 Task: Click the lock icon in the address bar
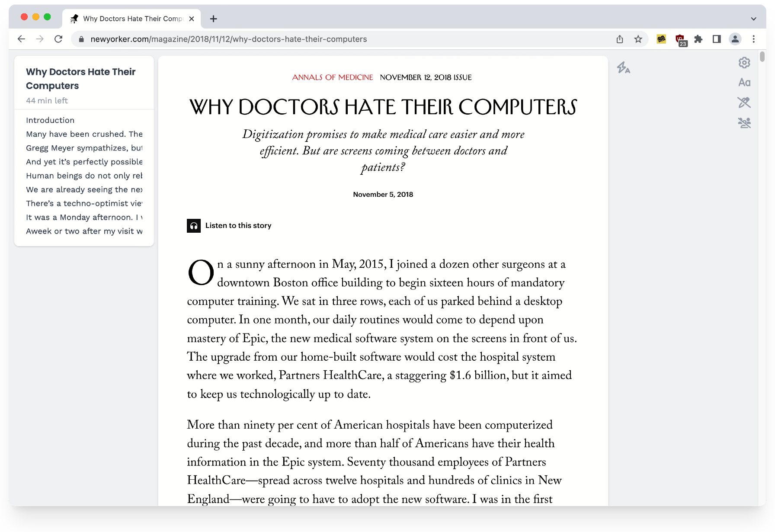[x=81, y=39]
